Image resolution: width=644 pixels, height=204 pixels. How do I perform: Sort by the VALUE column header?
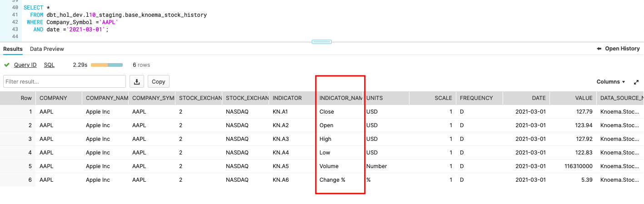(x=584, y=98)
